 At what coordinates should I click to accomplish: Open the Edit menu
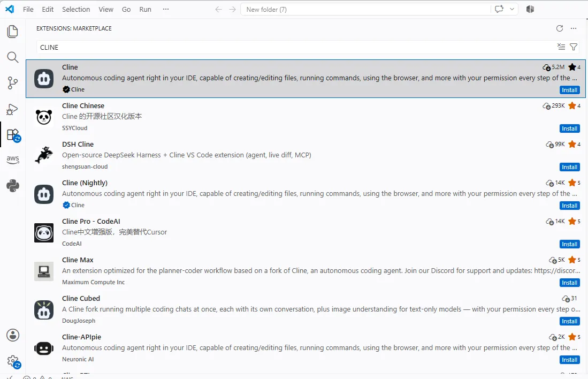pos(48,10)
